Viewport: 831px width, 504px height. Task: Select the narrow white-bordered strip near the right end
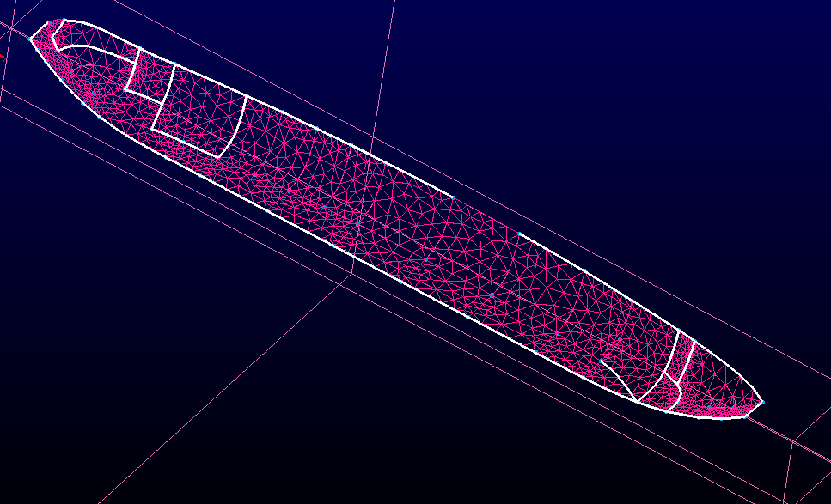(x=680, y=361)
